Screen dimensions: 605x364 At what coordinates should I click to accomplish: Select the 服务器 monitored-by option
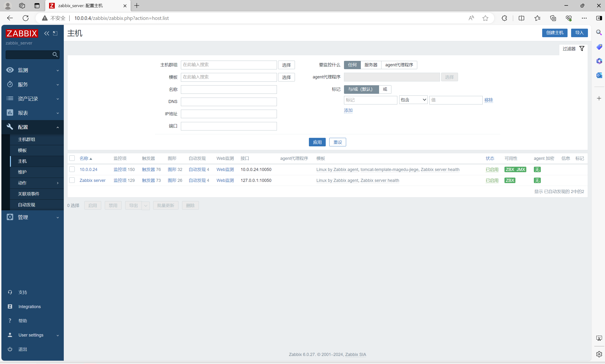pyautogui.click(x=371, y=65)
